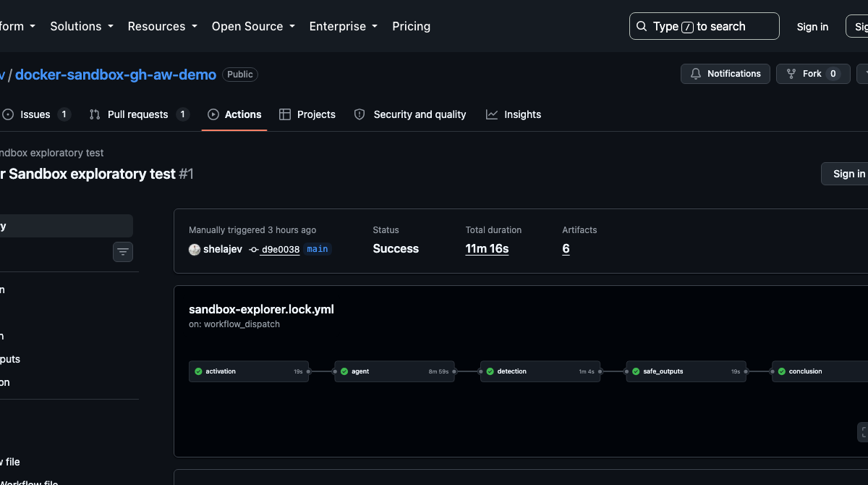Switch to the Insights tab
This screenshot has width=868, height=485.
[514, 114]
